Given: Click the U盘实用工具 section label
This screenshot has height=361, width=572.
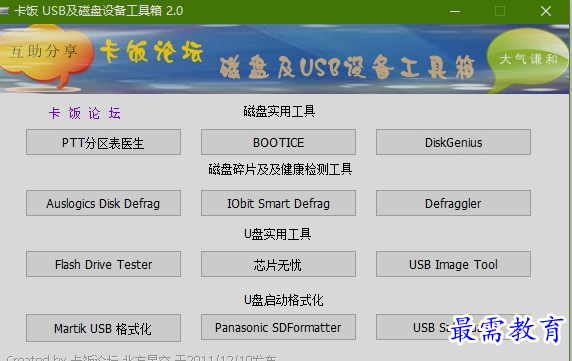Looking at the screenshot, I should tap(278, 234).
